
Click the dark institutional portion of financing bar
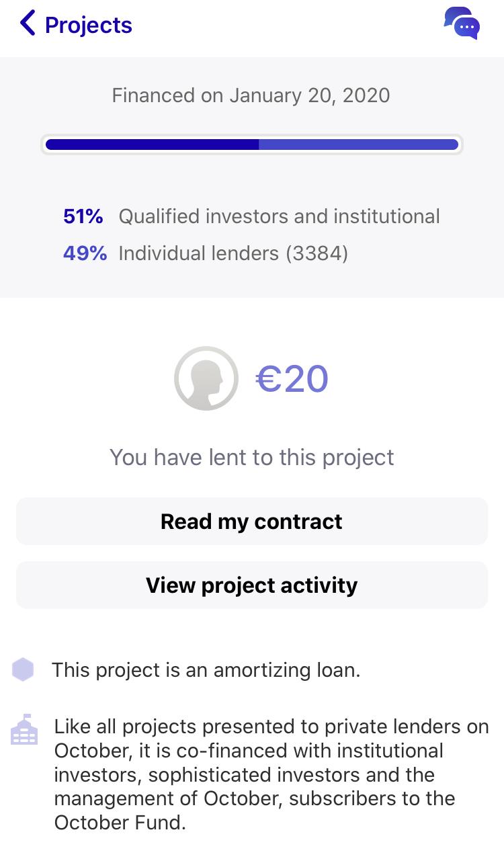[152, 145]
